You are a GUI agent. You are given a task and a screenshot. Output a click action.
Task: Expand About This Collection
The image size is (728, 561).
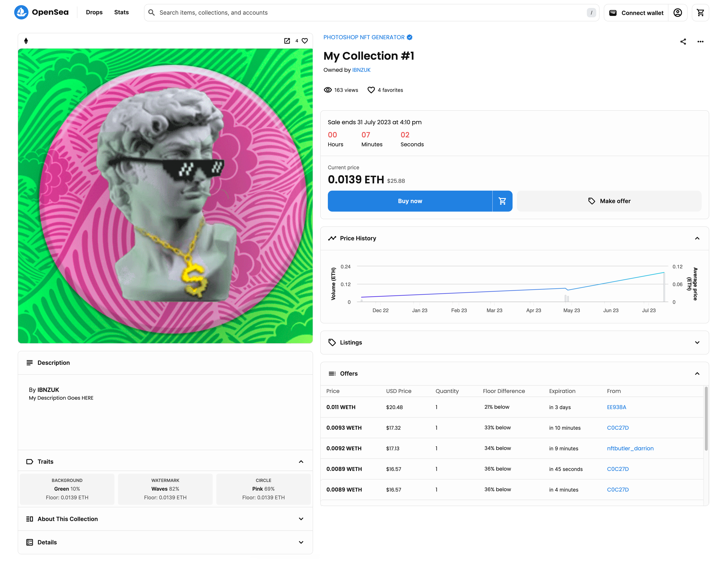(301, 519)
